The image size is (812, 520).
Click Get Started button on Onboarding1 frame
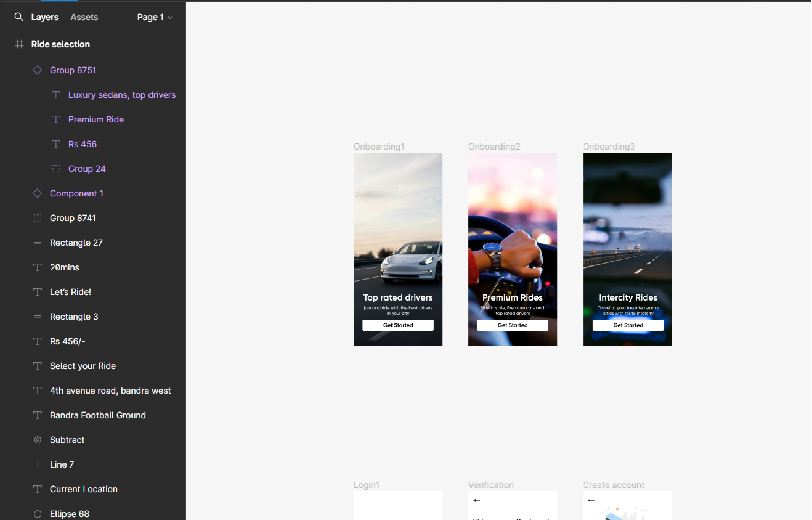[398, 325]
